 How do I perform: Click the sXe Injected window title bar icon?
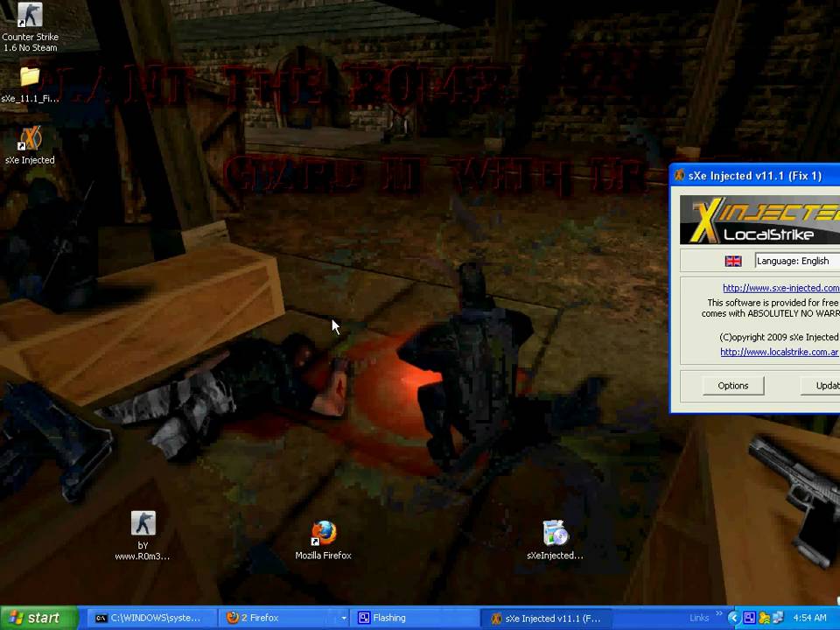[679, 175]
